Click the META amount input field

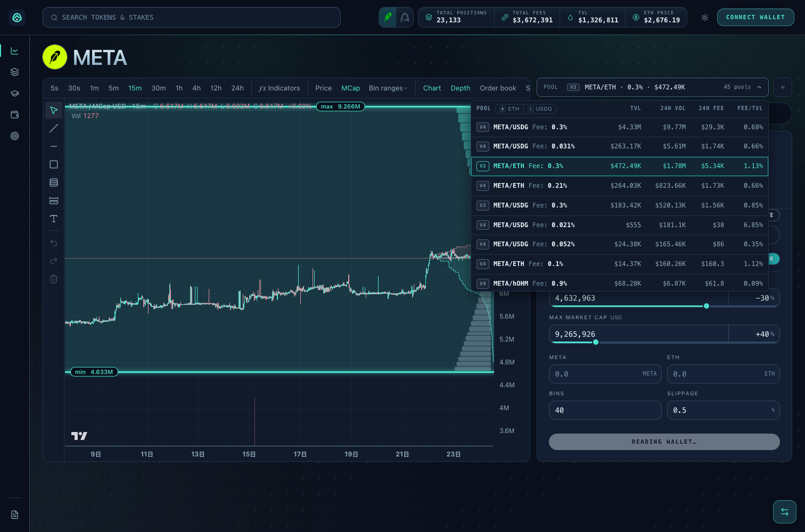(605, 374)
